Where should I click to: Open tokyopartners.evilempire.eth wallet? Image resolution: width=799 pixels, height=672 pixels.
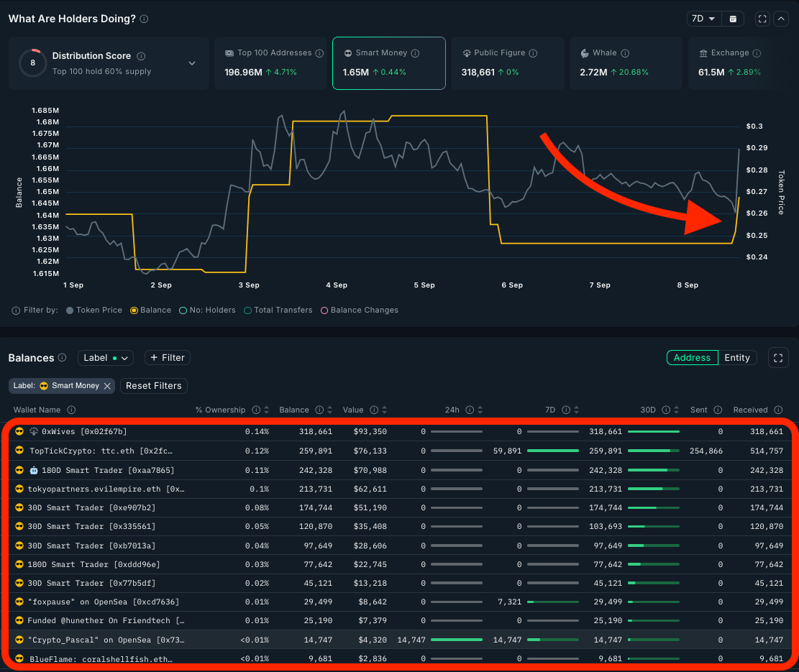tap(106, 489)
